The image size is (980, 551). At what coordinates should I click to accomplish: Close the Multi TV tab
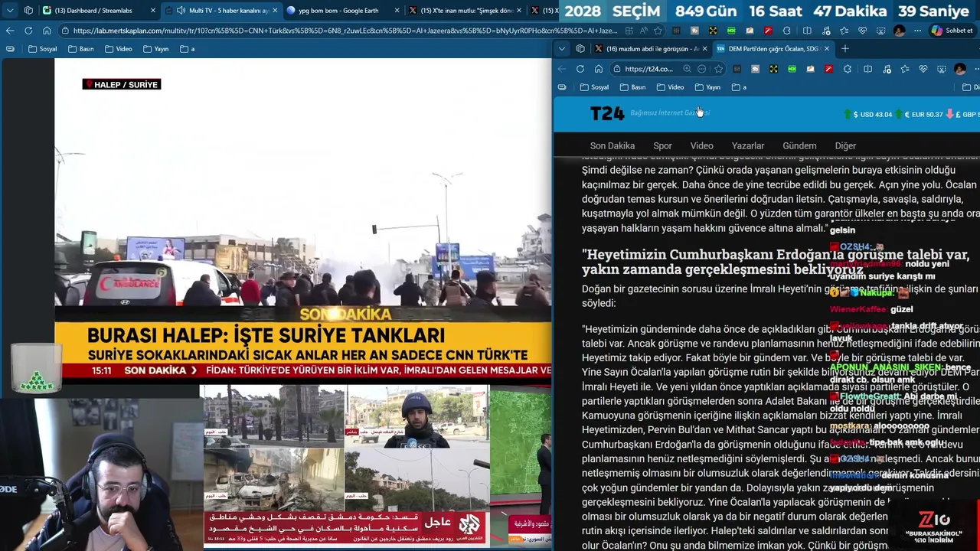pos(275,11)
